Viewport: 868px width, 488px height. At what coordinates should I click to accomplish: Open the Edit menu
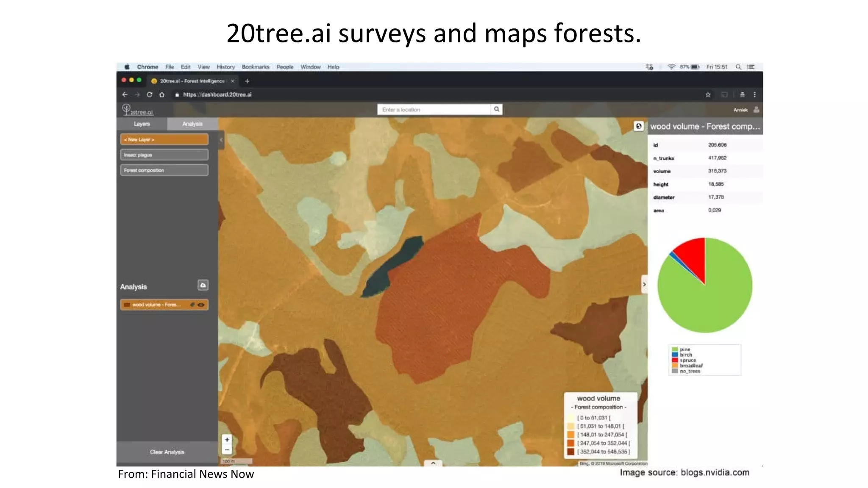tap(186, 67)
